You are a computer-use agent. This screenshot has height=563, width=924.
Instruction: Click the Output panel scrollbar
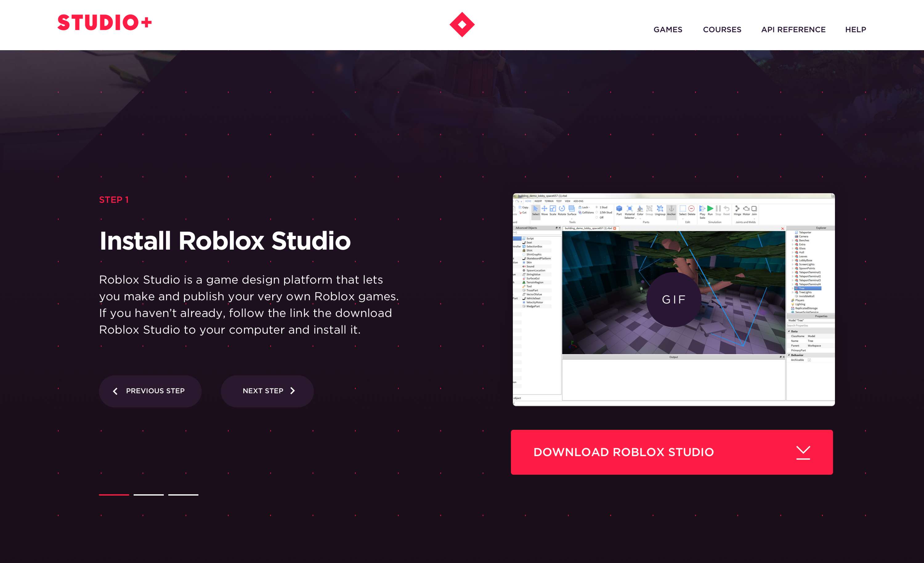click(x=781, y=379)
